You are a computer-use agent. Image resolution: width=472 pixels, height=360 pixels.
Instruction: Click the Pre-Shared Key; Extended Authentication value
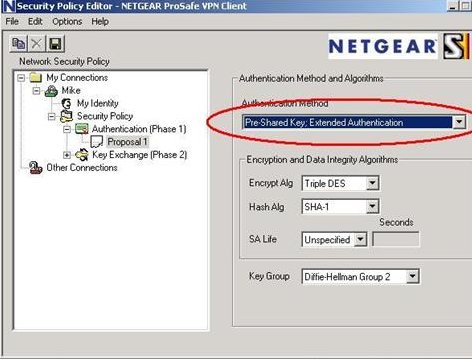coord(347,122)
